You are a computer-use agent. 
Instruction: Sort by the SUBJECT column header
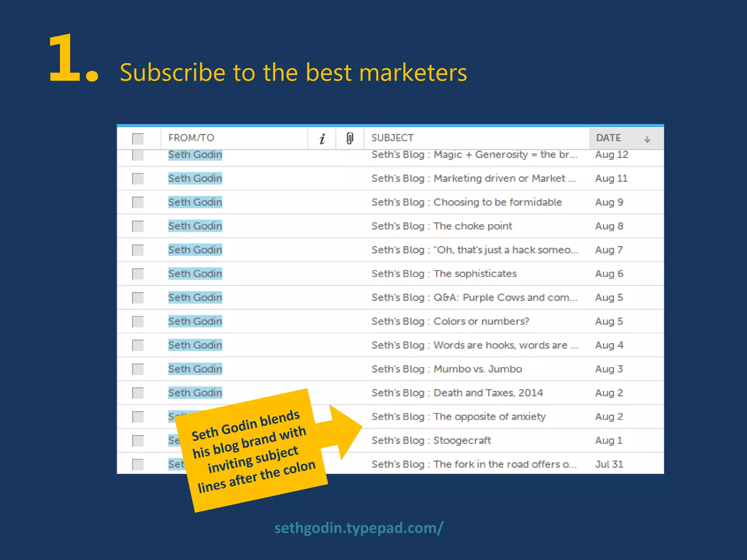pos(392,138)
